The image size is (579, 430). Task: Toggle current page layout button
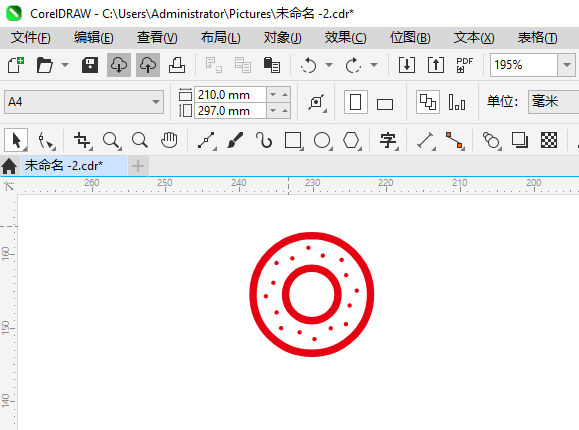point(457,102)
